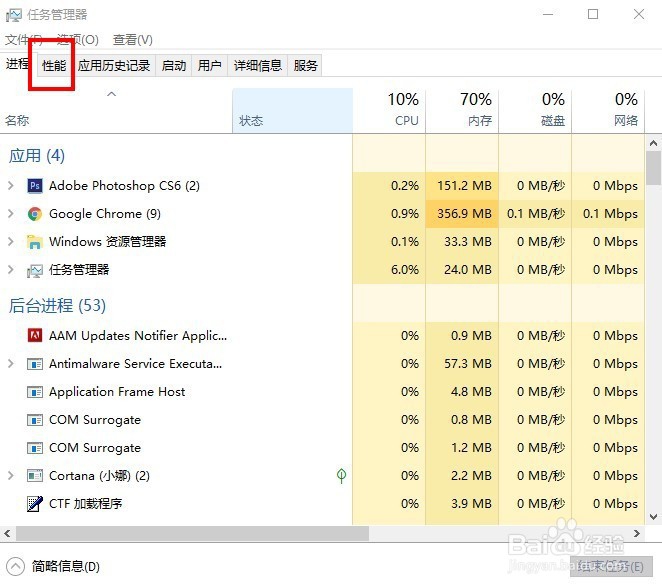Sort by the 磁盘 column header
The image size is (662, 588).
pos(535,111)
